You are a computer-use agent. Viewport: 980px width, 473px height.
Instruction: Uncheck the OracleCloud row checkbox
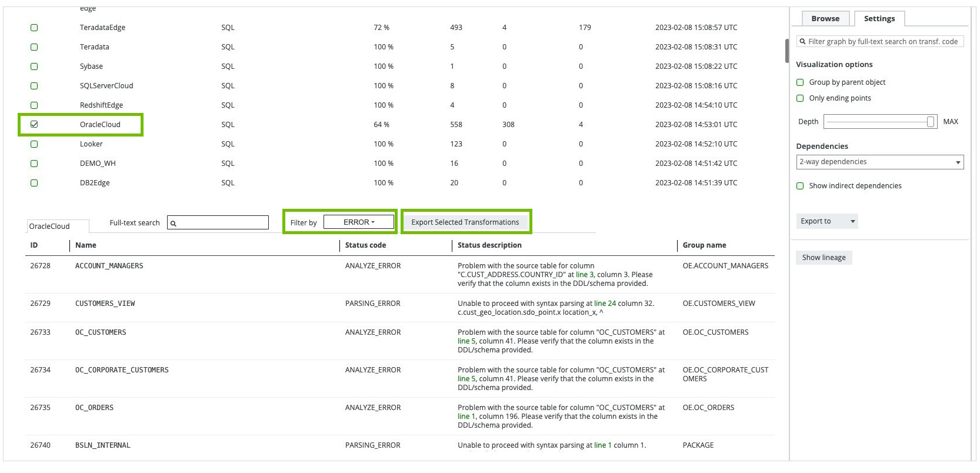pyautogui.click(x=34, y=125)
